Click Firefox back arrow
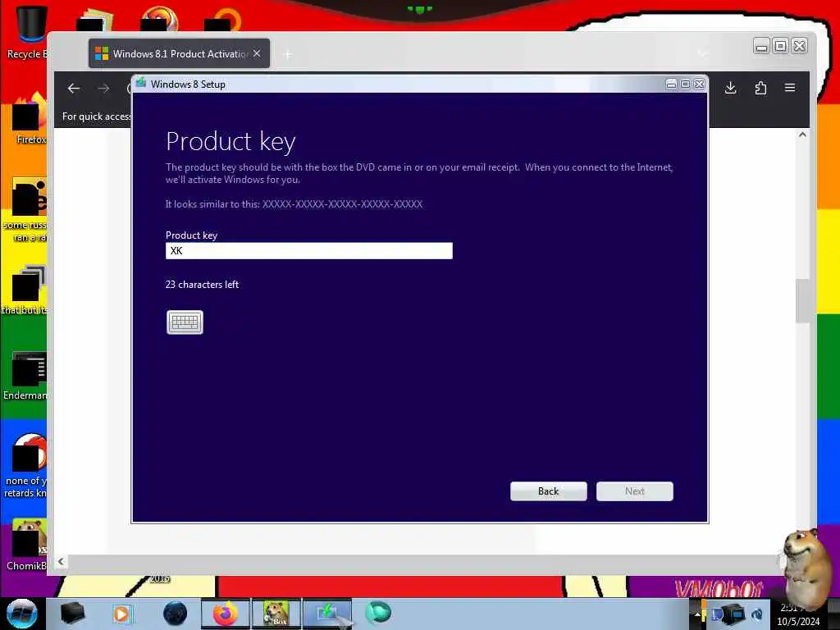This screenshot has height=630, width=840. [x=74, y=89]
